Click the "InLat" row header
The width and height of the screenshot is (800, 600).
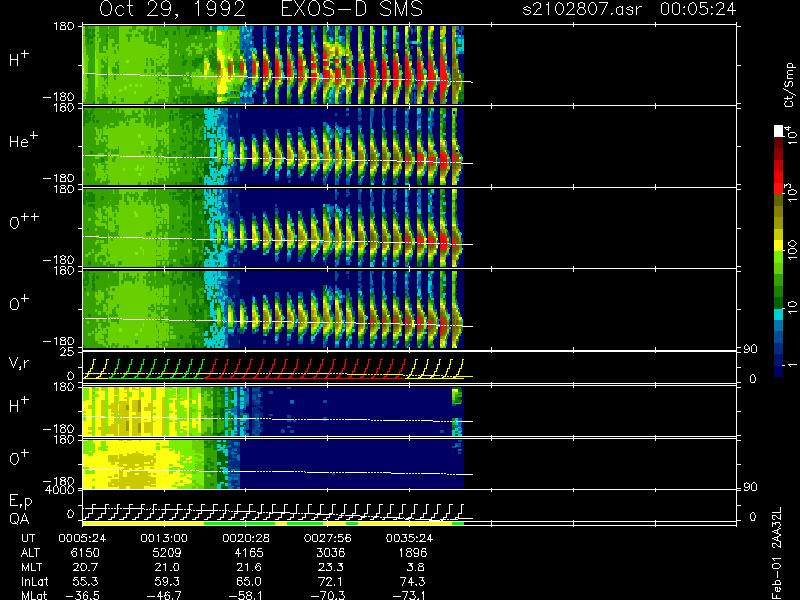[35, 581]
